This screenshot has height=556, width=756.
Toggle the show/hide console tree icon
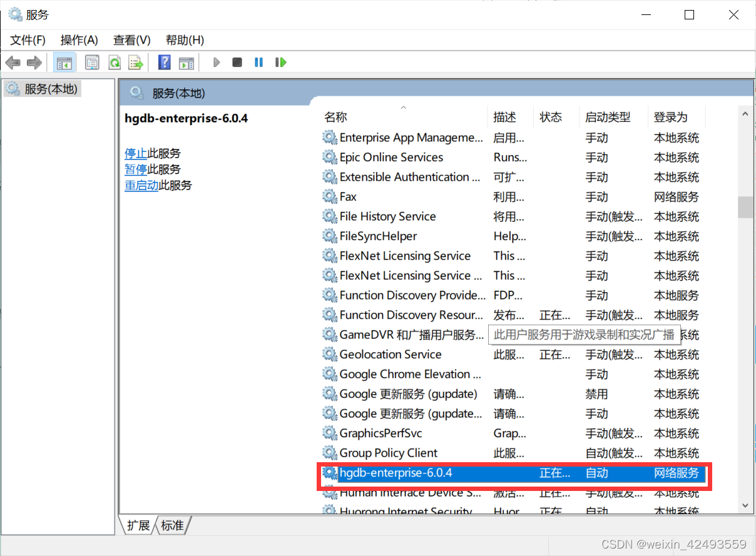pyautogui.click(x=64, y=63)
